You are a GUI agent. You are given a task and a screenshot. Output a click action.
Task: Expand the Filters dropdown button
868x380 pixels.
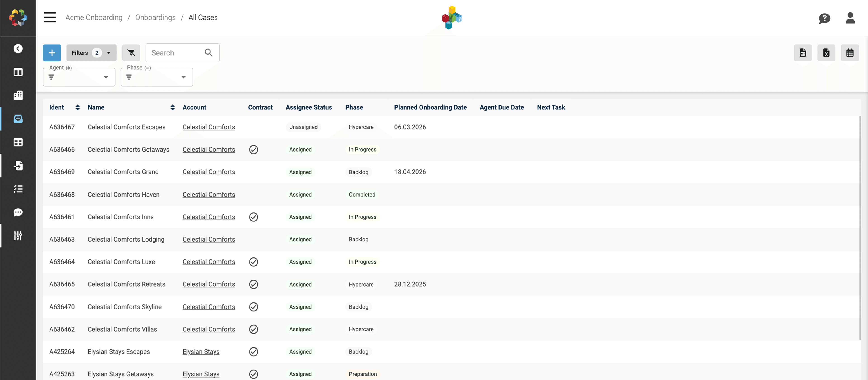(91, 53)
